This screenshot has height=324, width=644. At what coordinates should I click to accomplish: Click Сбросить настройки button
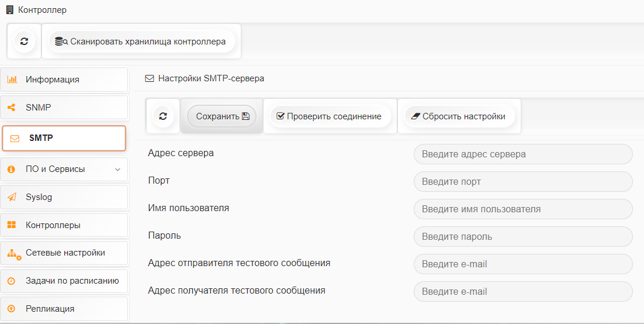pyautogui.click(x=459, y=116)
